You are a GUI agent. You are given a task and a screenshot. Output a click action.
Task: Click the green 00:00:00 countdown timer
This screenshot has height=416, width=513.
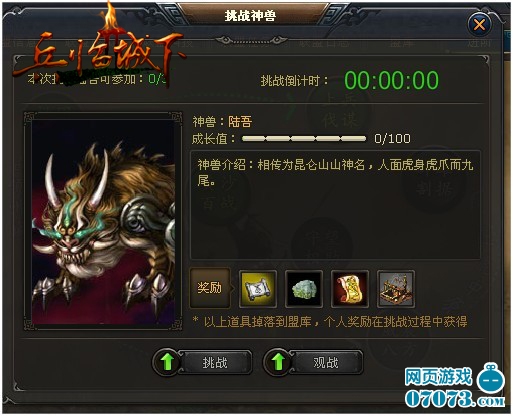(x=391, y=80)
